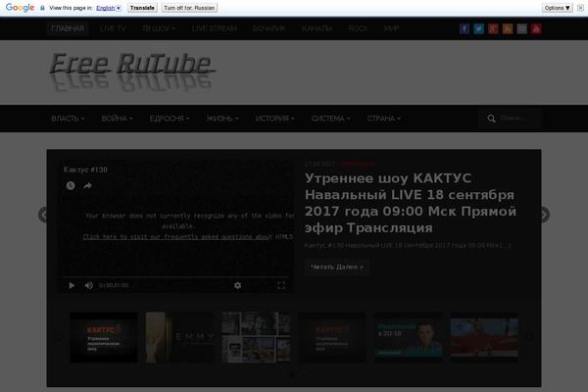Expand the ИСТОРИЯ menu
Image resolution: width=588 pixels, height=392 pixels.
point(274,119)
